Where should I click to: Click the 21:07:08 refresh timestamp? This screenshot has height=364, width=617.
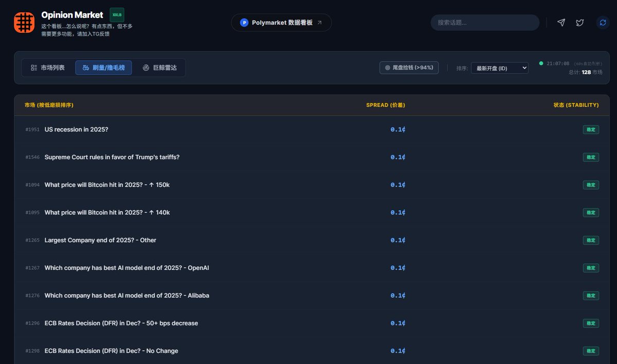click(x=558, y=63)
